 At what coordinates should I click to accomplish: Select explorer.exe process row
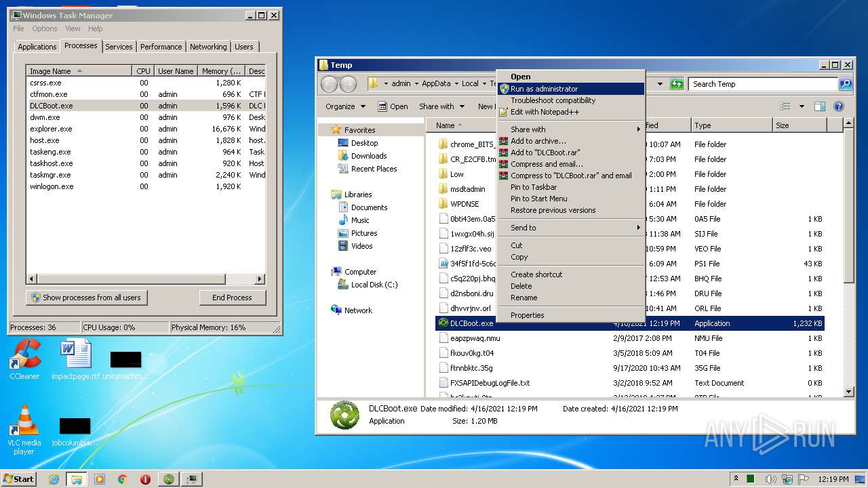coord(146,129)
